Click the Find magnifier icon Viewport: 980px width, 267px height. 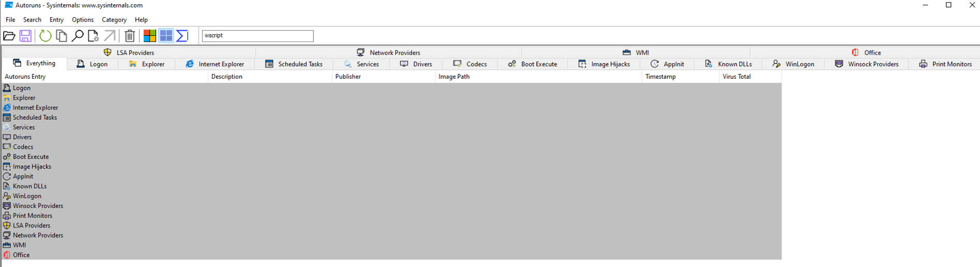pyautogui.click(x=77, y=36)
